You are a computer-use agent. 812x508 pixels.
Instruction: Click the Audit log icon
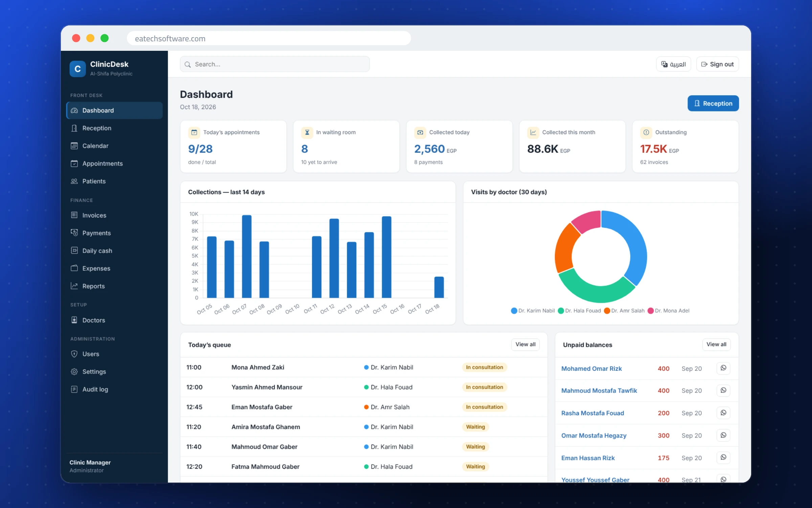coord(74,389)
